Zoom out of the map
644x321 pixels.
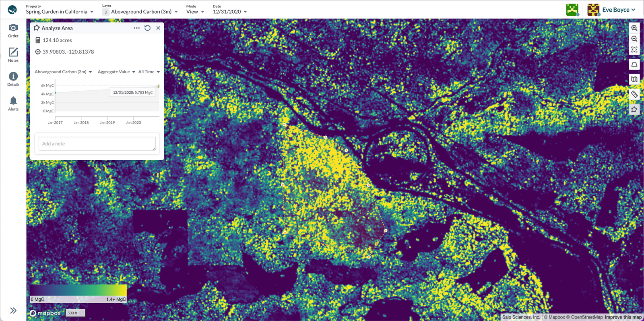634,39
